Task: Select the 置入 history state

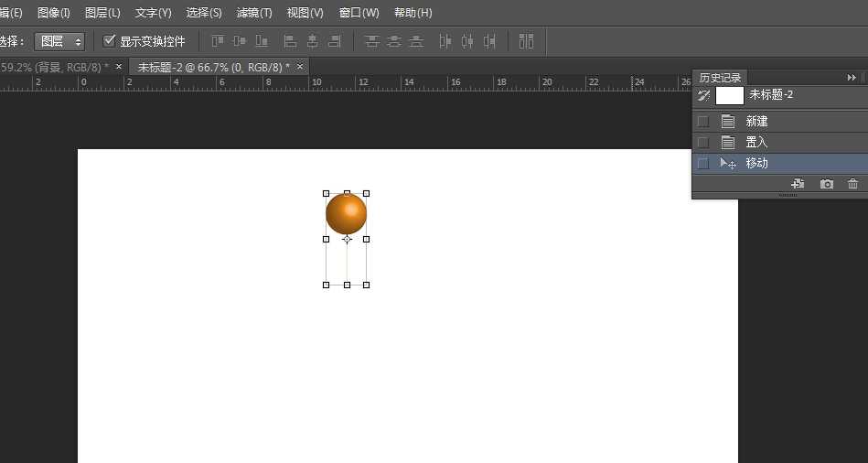Action: pos(756,142)
